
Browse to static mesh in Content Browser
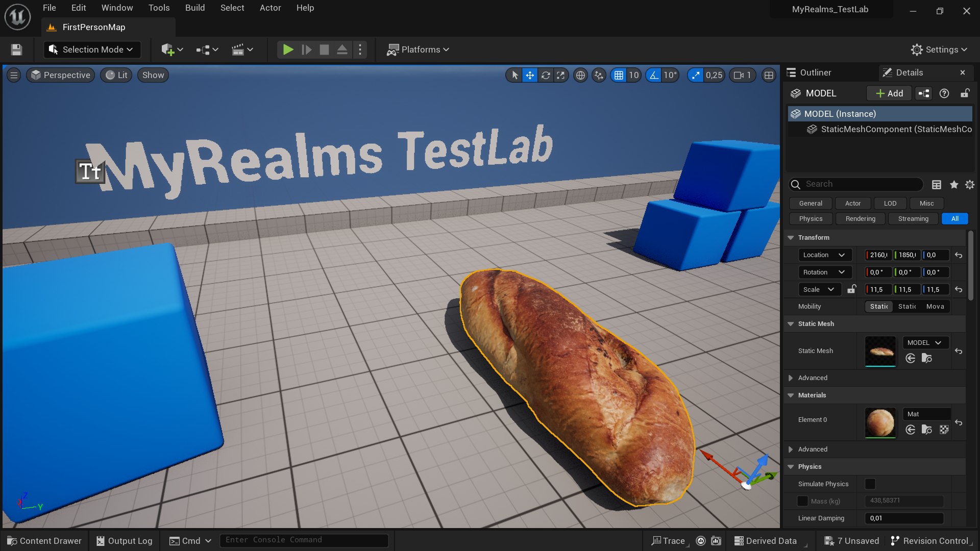[x=927, y=358]
